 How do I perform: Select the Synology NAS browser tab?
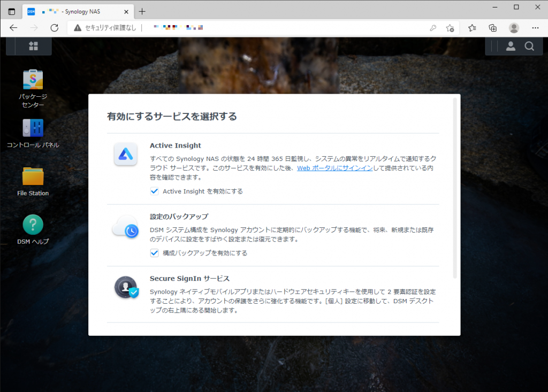(78, 12)
